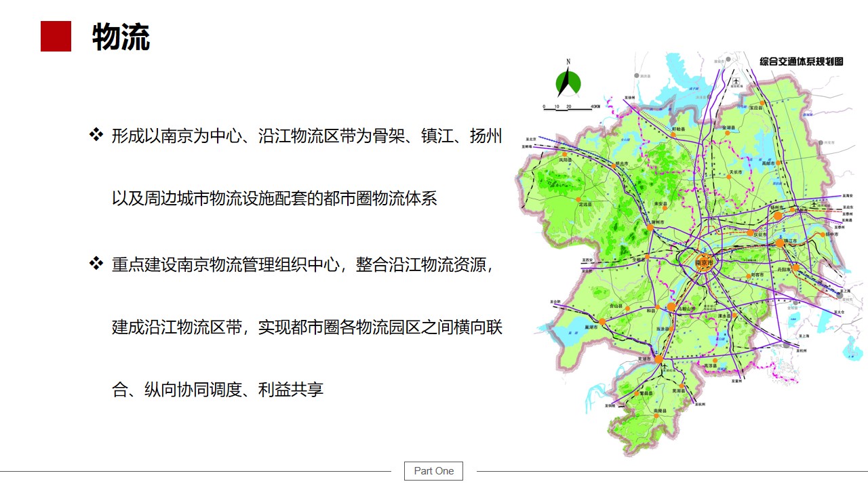Click the 滁州市 orange city dot

650,228
